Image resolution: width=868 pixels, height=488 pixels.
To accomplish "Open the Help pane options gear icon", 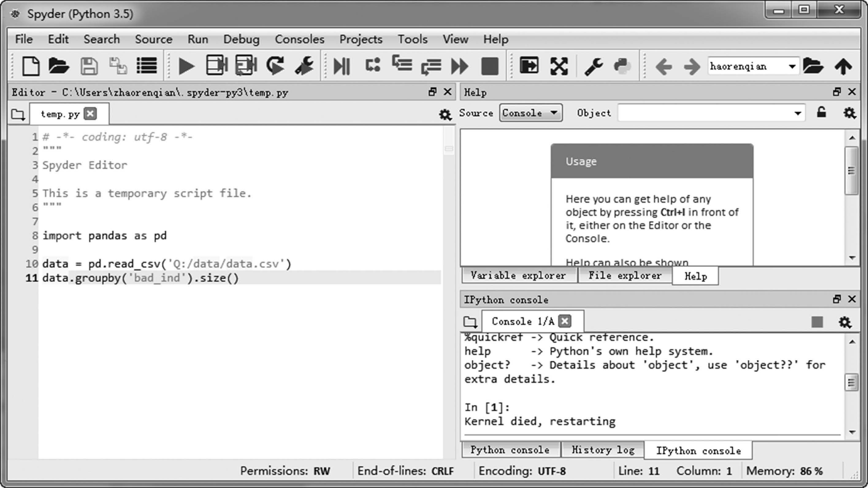I will pos(850,113).
